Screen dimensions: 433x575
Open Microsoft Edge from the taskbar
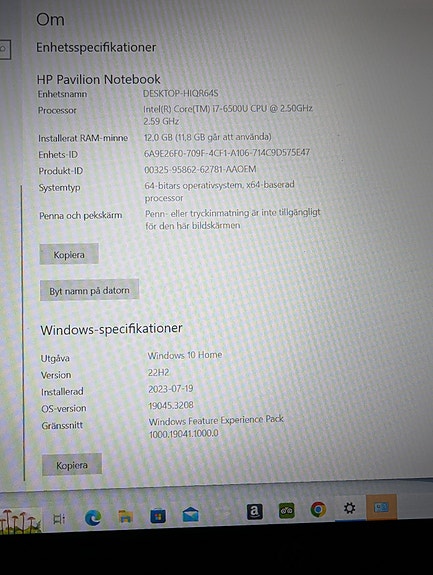pyautogui.click(x=93, y=518)
